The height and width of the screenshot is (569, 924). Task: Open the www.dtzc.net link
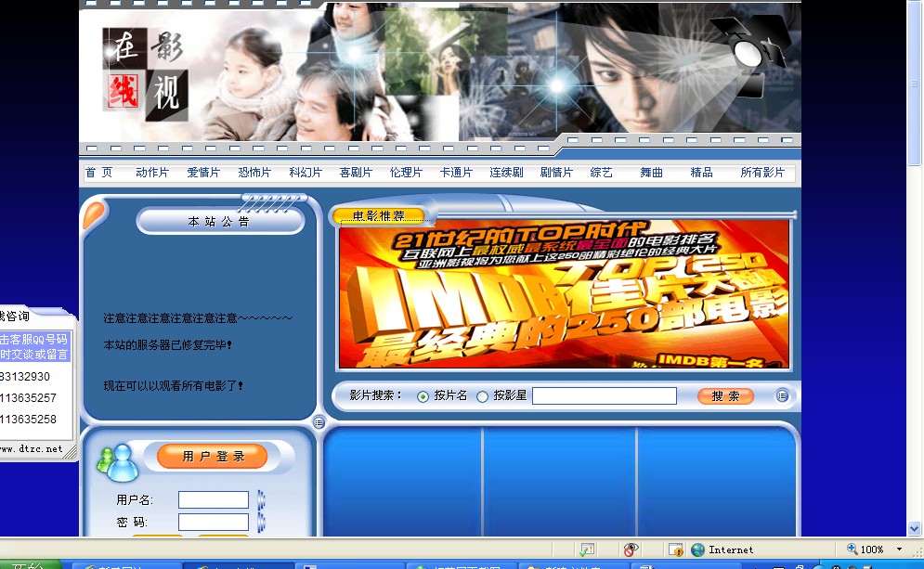[32, 448]
